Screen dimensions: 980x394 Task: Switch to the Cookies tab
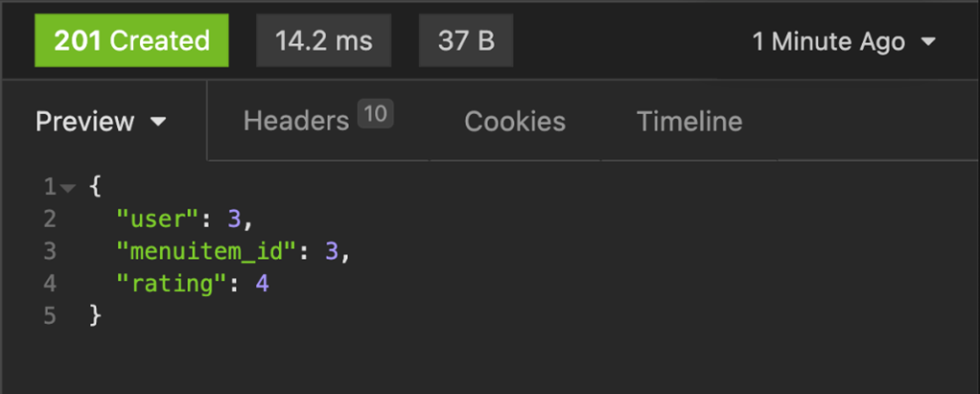[515, 122]
